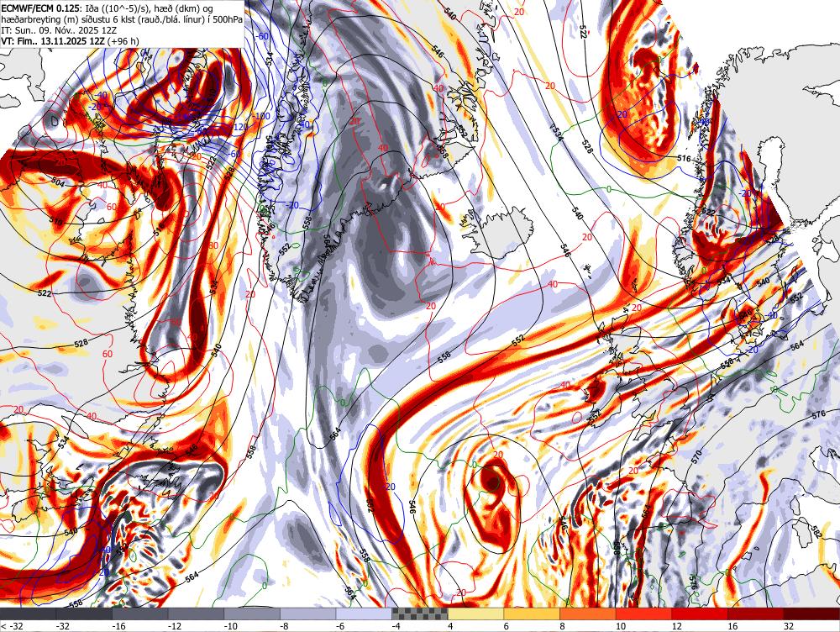Viewport: 840px width, 632px height.
Task: Click the '582' contour label at lower right
Action: (817, 532)
